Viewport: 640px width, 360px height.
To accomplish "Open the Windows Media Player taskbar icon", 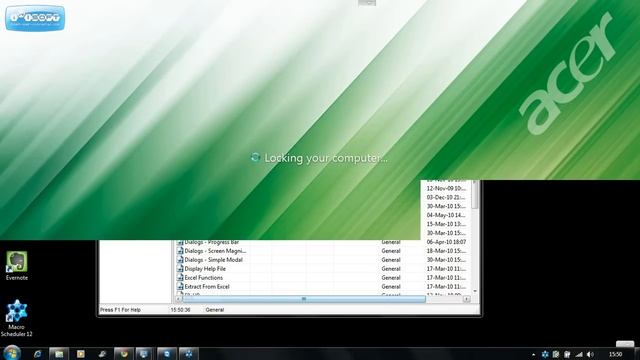I will pyautogui.click(x=80, y=354).
